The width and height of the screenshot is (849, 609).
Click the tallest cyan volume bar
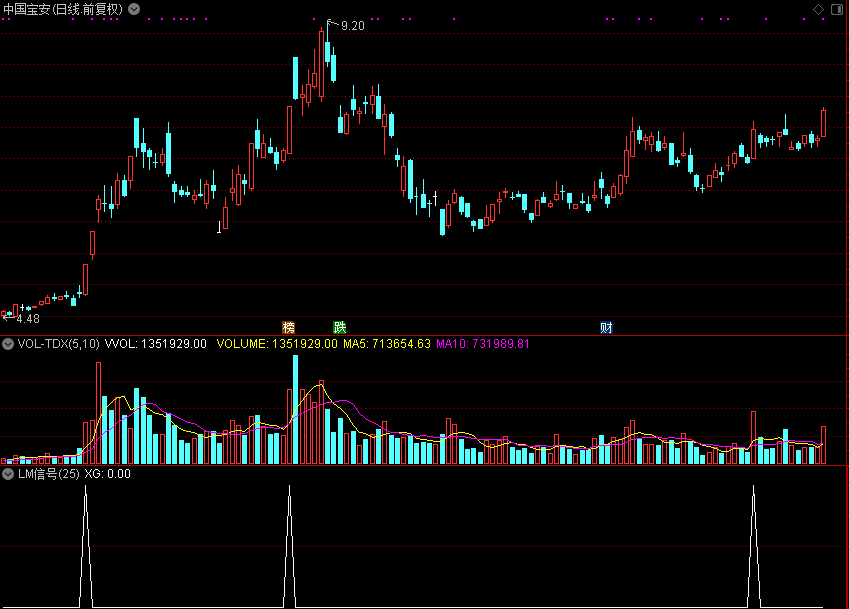pos(295,410)
